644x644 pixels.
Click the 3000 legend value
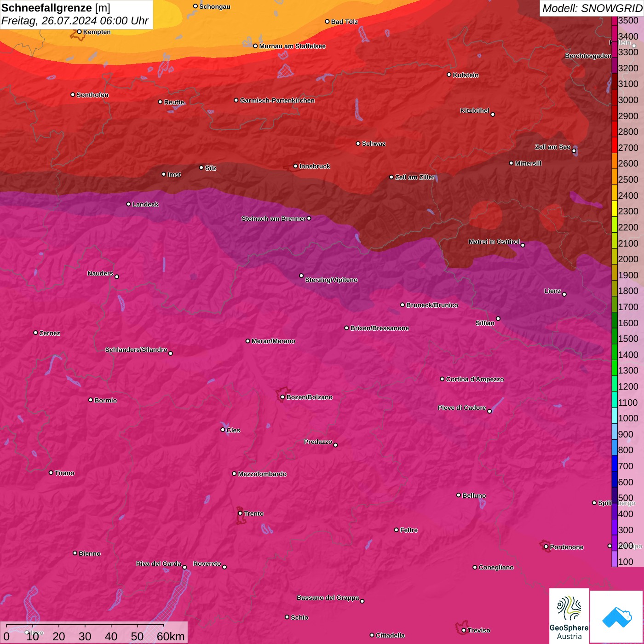628,100
